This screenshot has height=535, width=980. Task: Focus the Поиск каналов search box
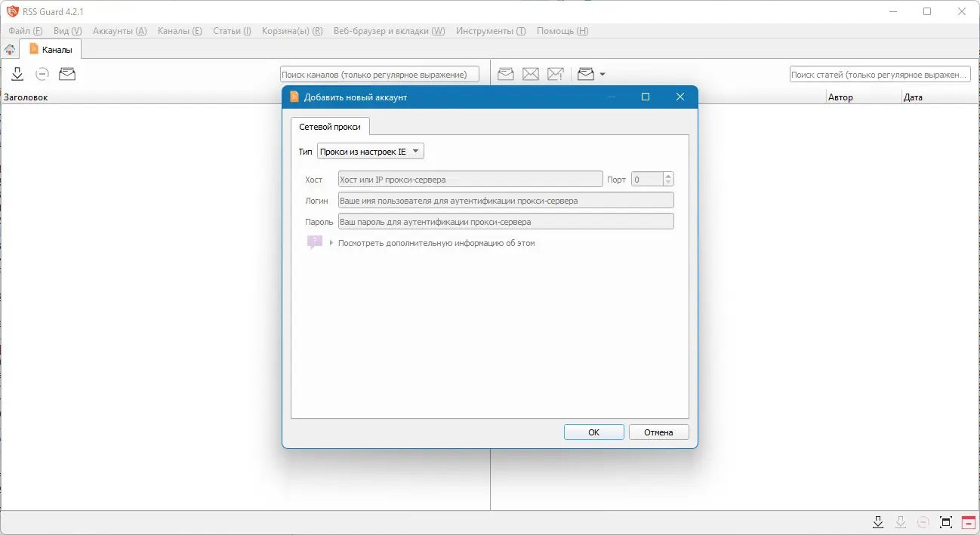coord(380,74)
